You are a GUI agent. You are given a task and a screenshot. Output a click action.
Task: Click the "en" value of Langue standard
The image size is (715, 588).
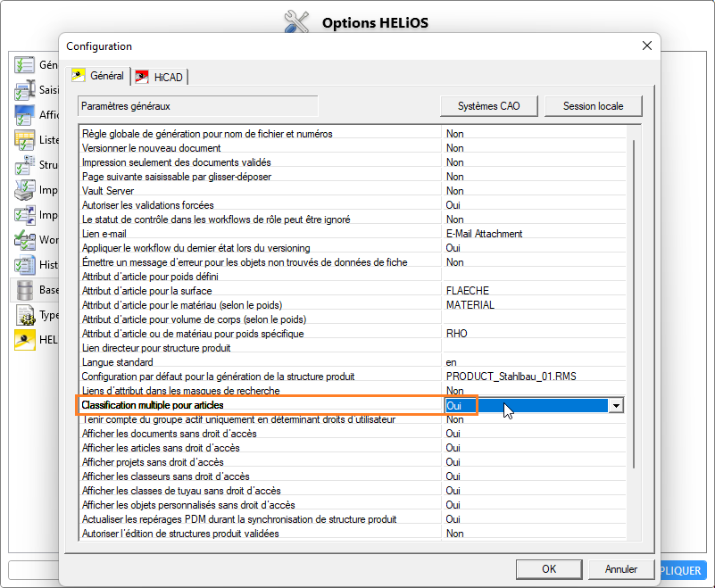(x=451, y=362)
